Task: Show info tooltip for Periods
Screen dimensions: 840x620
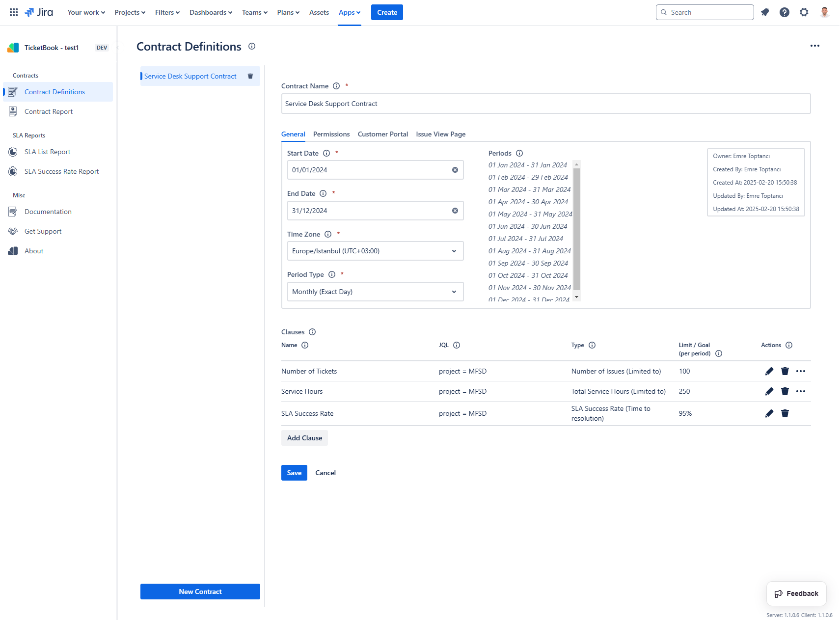Action: 519,153
